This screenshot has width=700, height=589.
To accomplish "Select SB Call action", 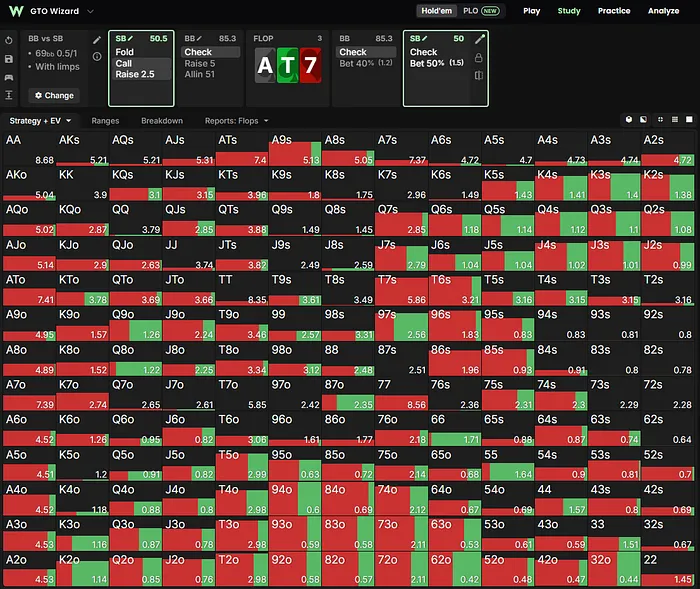I will pos(141,63).
